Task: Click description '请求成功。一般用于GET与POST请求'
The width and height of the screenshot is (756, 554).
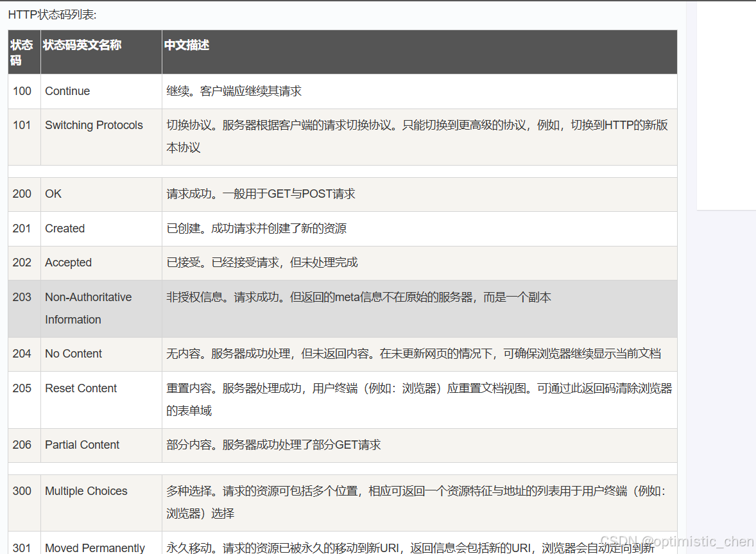Action: 420,195
